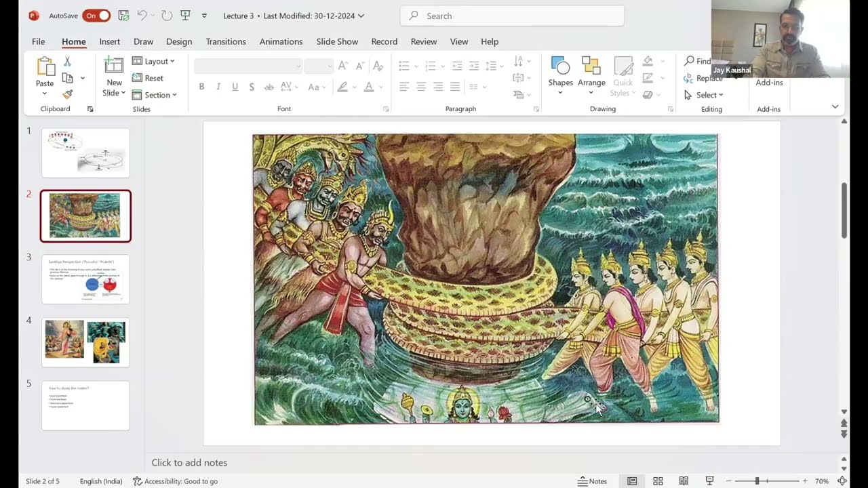Viewport: 868px width, 488px height.
Task: Click the Reset button
Action: pyautogui.click(x=148, y=78)
